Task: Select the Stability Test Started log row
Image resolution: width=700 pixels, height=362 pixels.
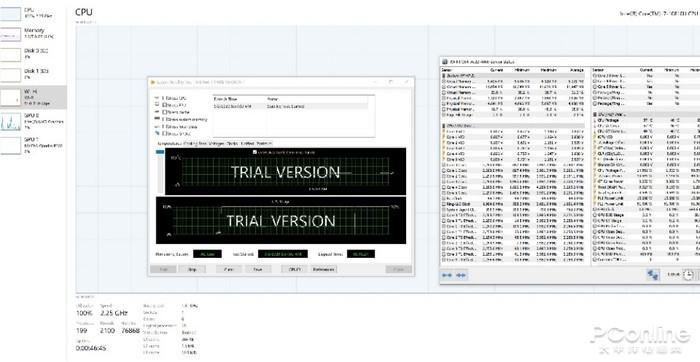Action: click(291, 106)
